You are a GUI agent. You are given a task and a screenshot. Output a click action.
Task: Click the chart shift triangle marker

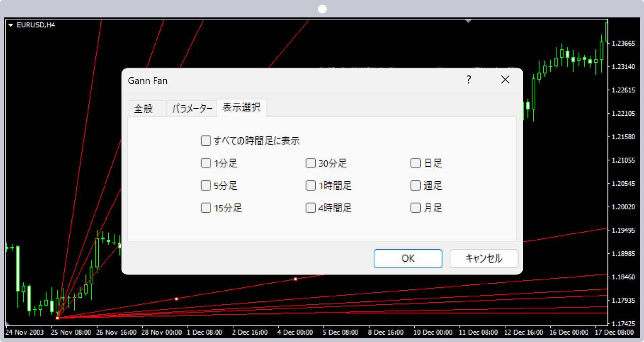pos(468,21)
